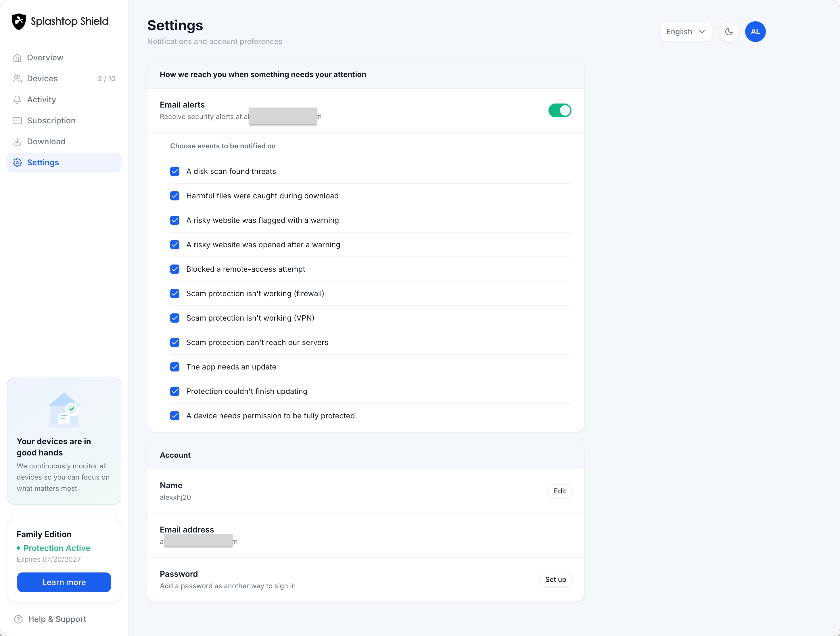
Task: Click 'How we reach you' section heading
Action: coord(263,74)
